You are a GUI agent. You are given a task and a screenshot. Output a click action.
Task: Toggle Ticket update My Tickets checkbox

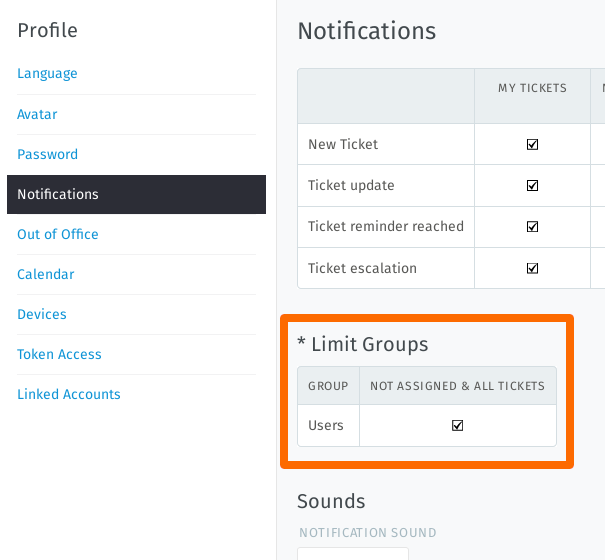click(532, 185)
